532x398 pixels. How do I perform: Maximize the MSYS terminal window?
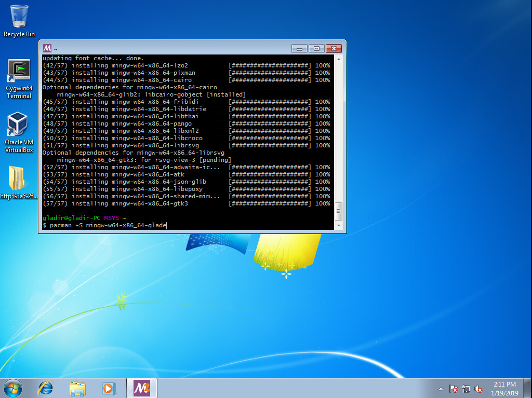(316, 48)
